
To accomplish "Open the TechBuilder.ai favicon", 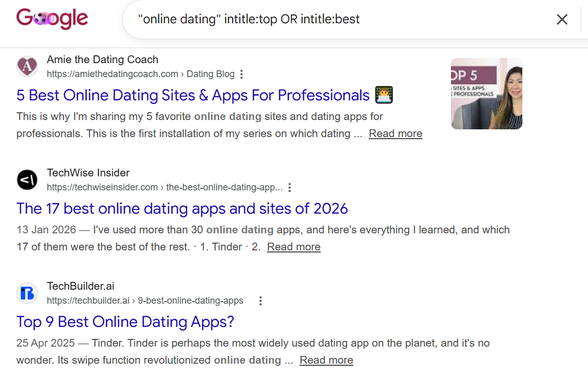I will [x=27, y=293].
